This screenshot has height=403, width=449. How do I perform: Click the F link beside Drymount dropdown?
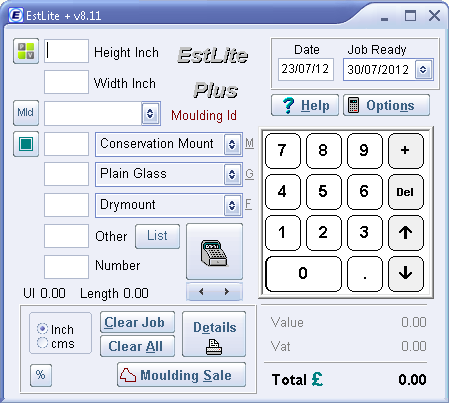[248, 204]
